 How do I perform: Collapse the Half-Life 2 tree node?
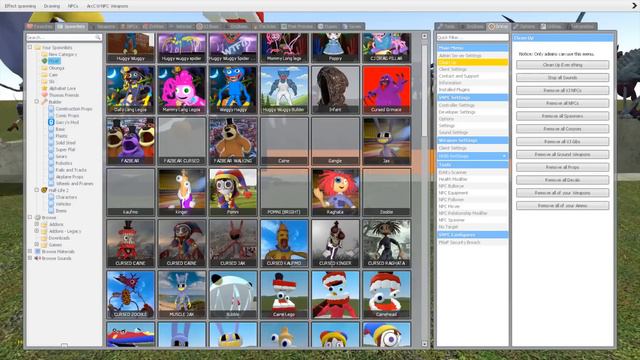[x=37, y=190]
